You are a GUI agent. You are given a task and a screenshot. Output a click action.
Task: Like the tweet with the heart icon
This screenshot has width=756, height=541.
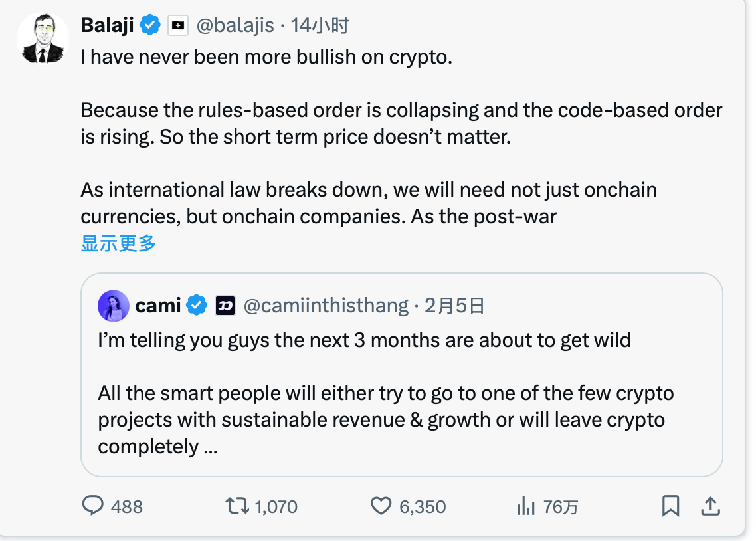point(381,506)
